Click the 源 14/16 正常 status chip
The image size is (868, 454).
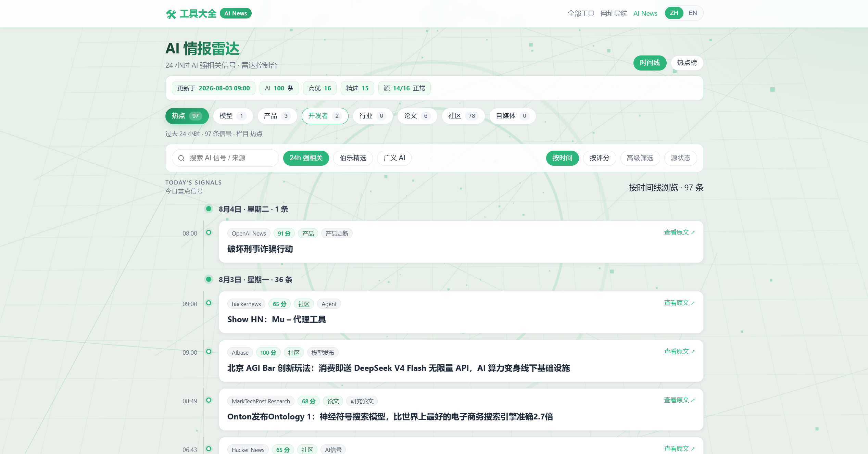(404, 88)
